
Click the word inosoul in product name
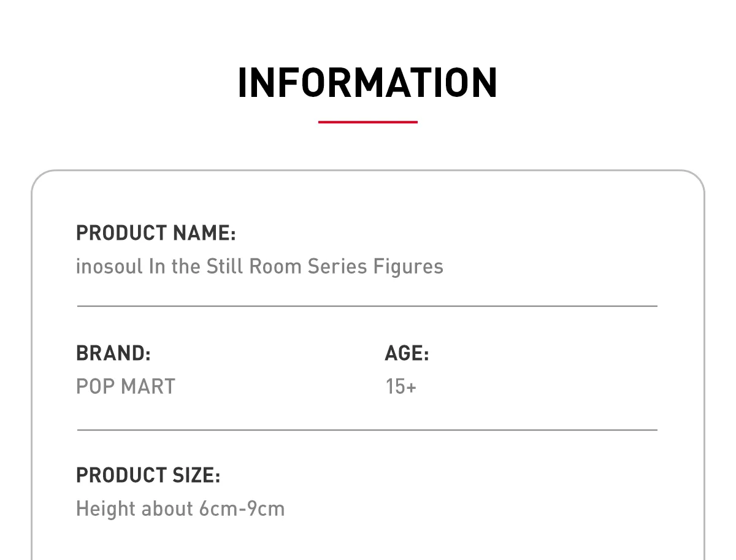(x=109, y=266)
